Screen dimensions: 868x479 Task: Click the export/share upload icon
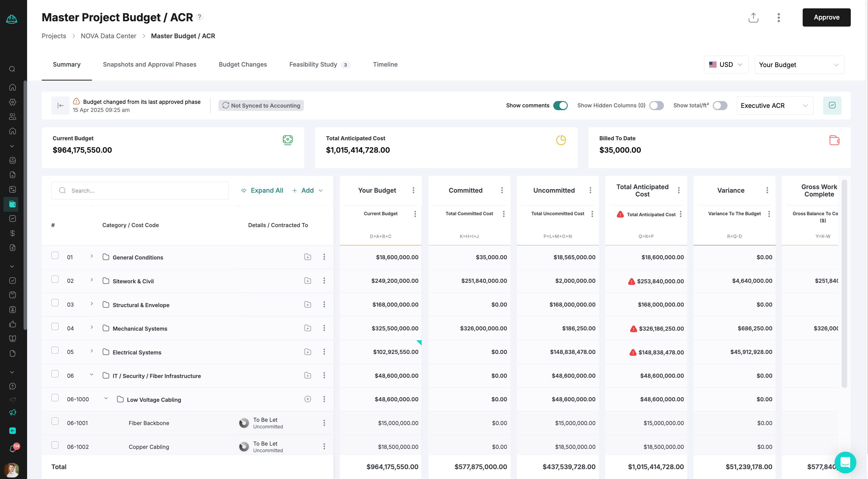[x=753, y=17]
